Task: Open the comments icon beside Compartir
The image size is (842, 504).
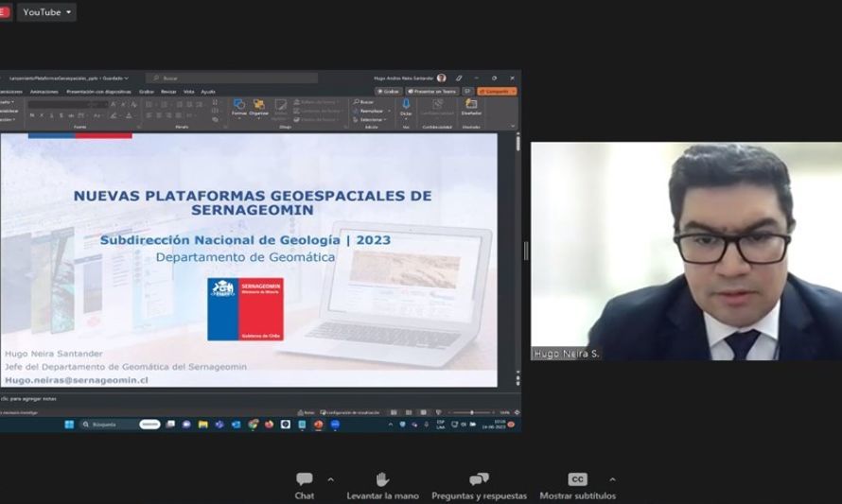Action: tap(467, 91)
